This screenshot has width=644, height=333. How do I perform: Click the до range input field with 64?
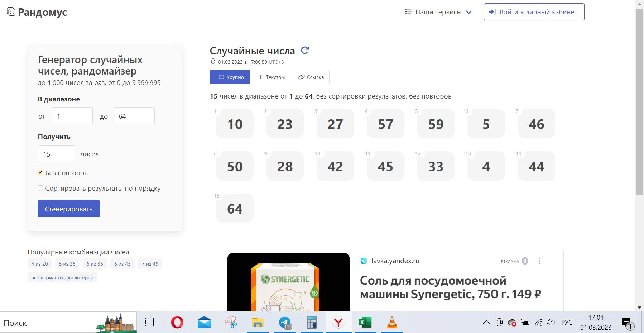click(134, 116)
